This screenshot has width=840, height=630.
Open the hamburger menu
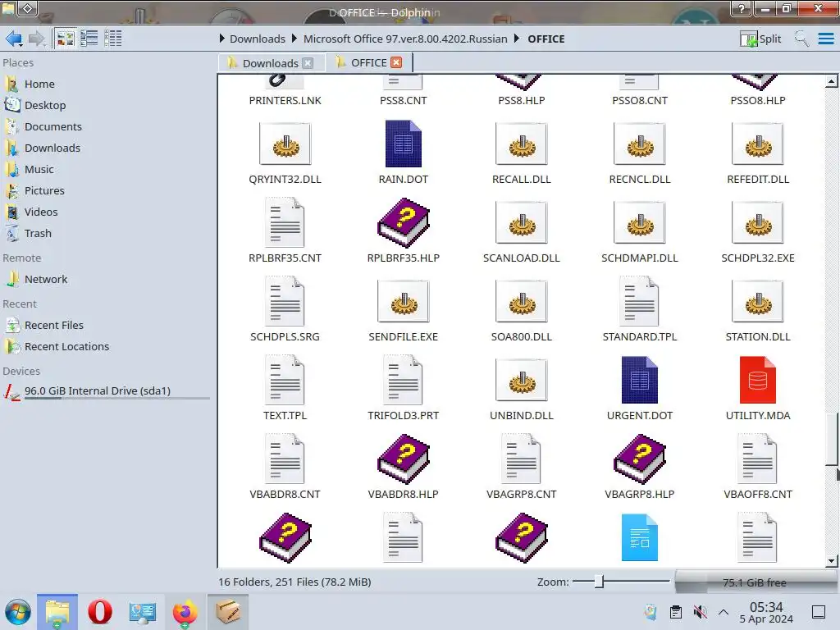825,39
